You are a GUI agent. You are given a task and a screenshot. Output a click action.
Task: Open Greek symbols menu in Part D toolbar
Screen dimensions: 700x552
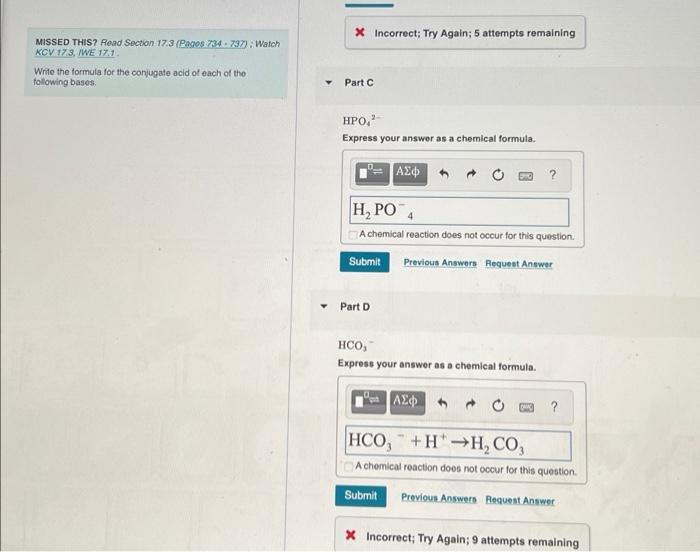pyautogui.click(x=407, y=402)
